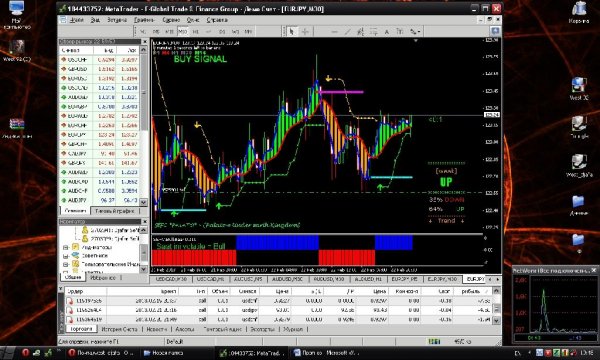Open the arrows objects dropdown in toolbar
Image resolution: width=600 pixels, height=360 pixels.
click(x=415, y=32)
